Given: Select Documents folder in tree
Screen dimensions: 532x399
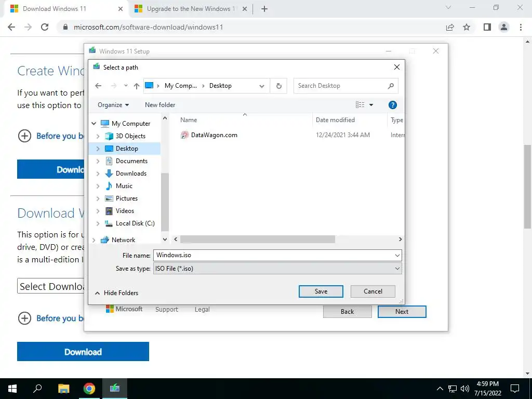Looking at the screenshot, I should (131, 161).
